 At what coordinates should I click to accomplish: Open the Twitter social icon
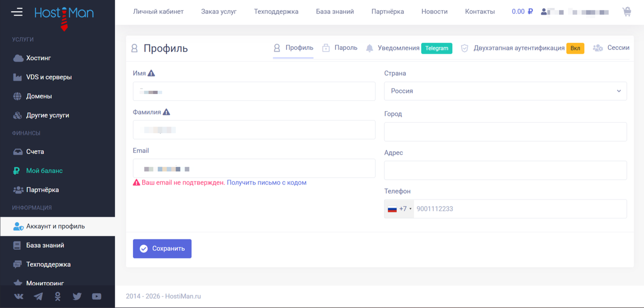[x=77, y=296]
